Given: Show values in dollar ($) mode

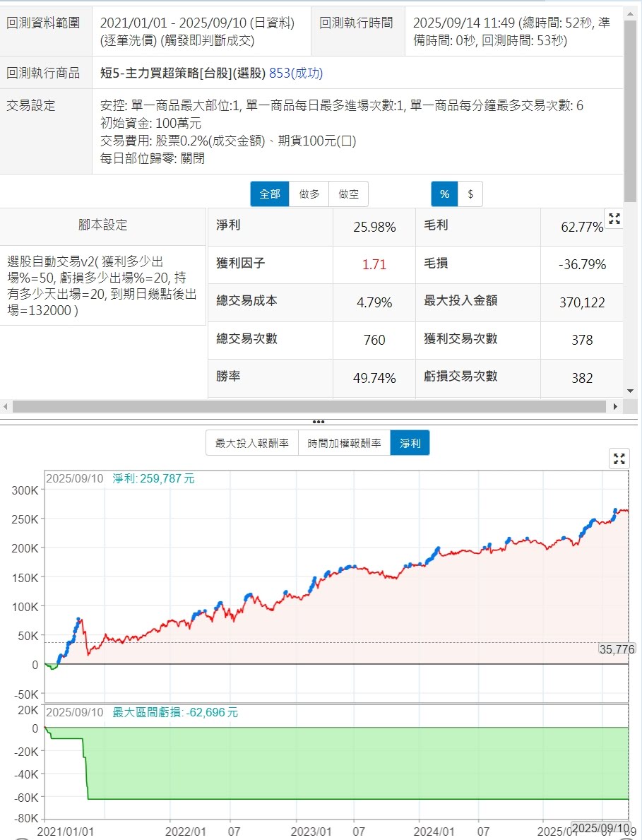Looking at the screenshot, I should [x=470, y=194].
